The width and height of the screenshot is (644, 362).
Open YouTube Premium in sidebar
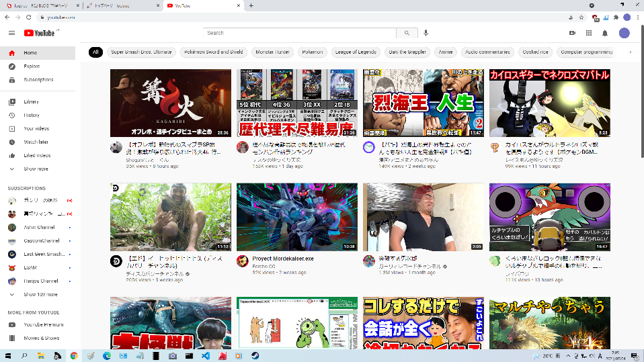(38, 324)
